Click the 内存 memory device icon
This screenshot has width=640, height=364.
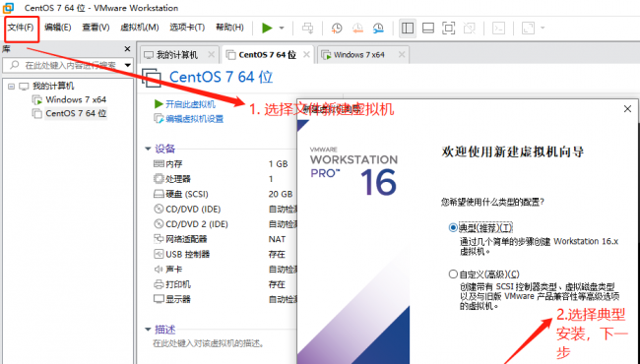tap(159, 164)
